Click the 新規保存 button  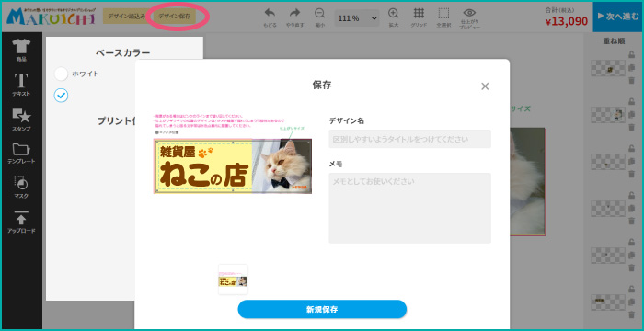pyautogui.click(x=322, y=309)
